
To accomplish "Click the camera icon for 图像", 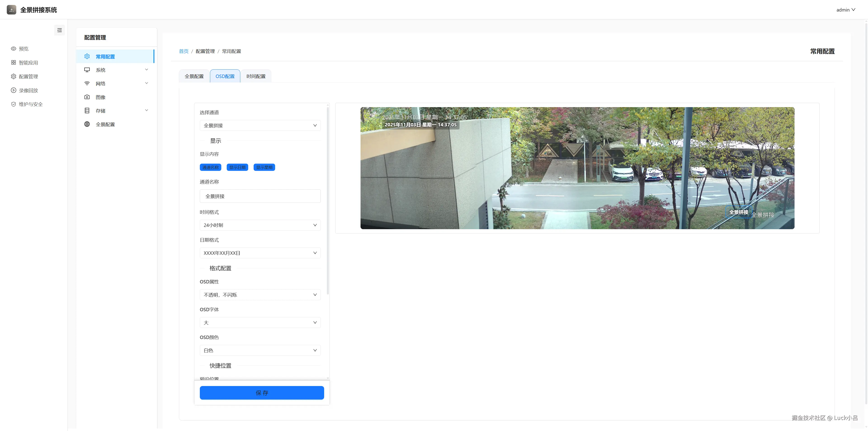I will click(87, 97).
